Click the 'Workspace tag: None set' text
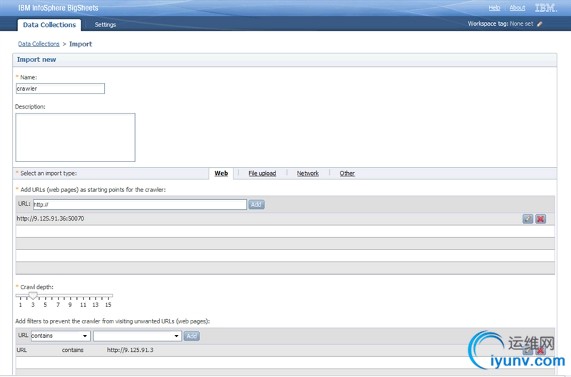571x377 pixels. [x=500, y=24]
